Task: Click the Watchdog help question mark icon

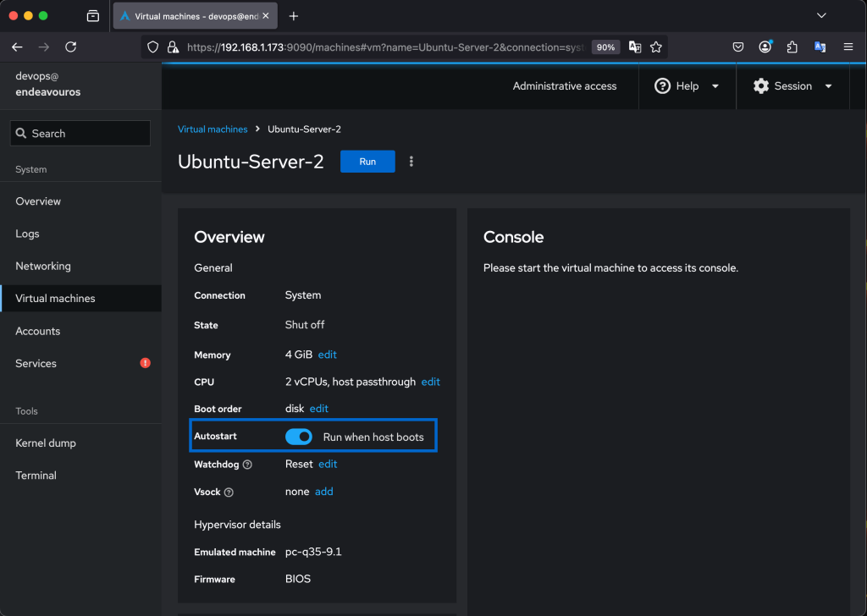Action: pyautogui.click(x=247, y=465)
